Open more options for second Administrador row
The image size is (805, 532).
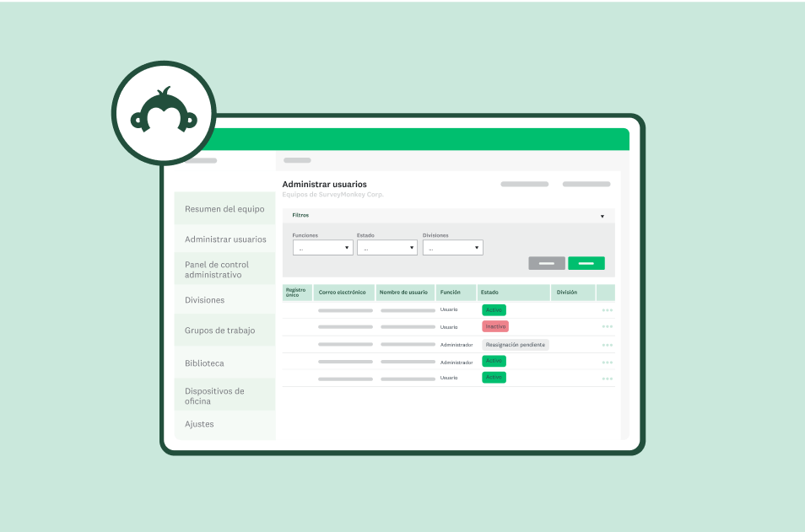pyautogui.click(x=608, y=363)
